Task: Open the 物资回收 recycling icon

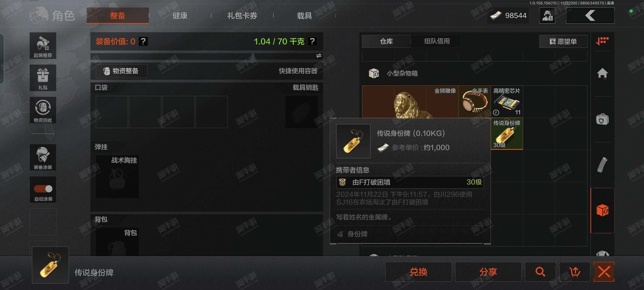Action: point(43,110)
